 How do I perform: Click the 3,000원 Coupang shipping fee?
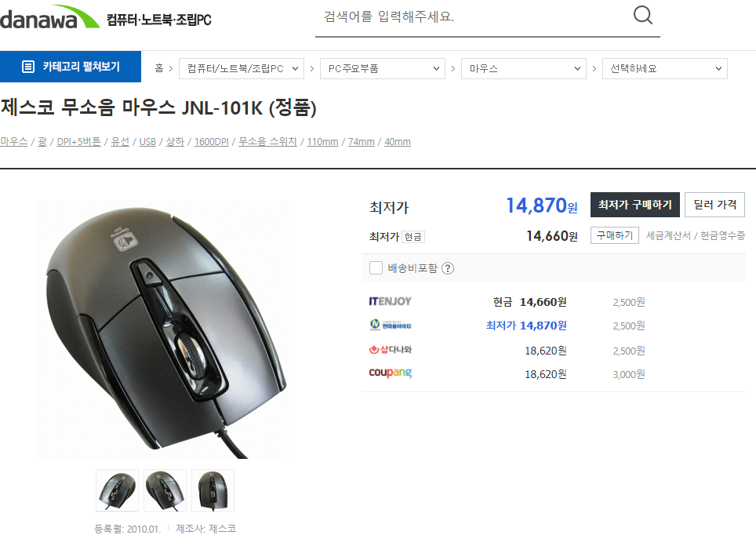click(629, 374)
